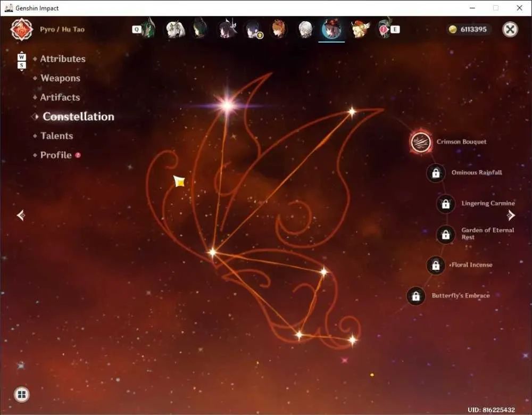Switch to the previous character with the left arrow
The image size is (532, 415).
tap(21, 215)
